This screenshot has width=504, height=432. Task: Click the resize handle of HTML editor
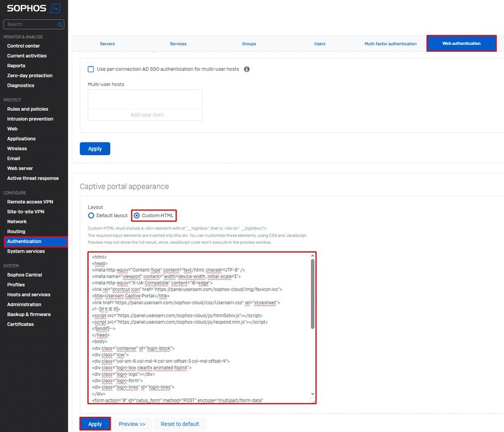click(x=312, y=400)
